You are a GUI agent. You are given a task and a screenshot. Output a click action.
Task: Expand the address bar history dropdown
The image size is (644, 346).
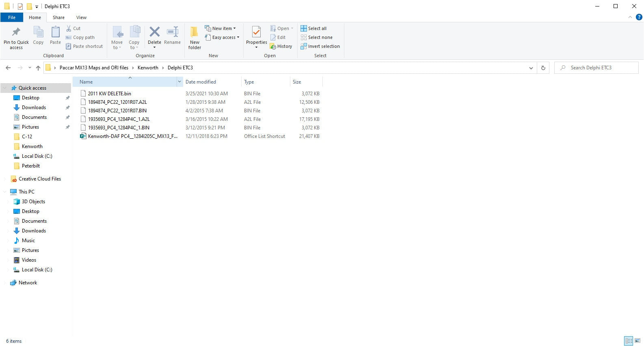[x=531, y=68]
